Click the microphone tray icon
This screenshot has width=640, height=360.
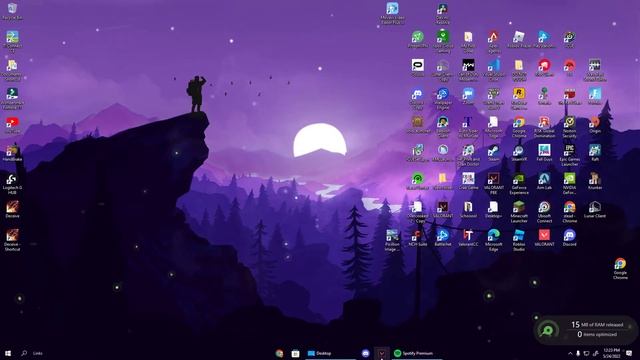pos(578,353)
